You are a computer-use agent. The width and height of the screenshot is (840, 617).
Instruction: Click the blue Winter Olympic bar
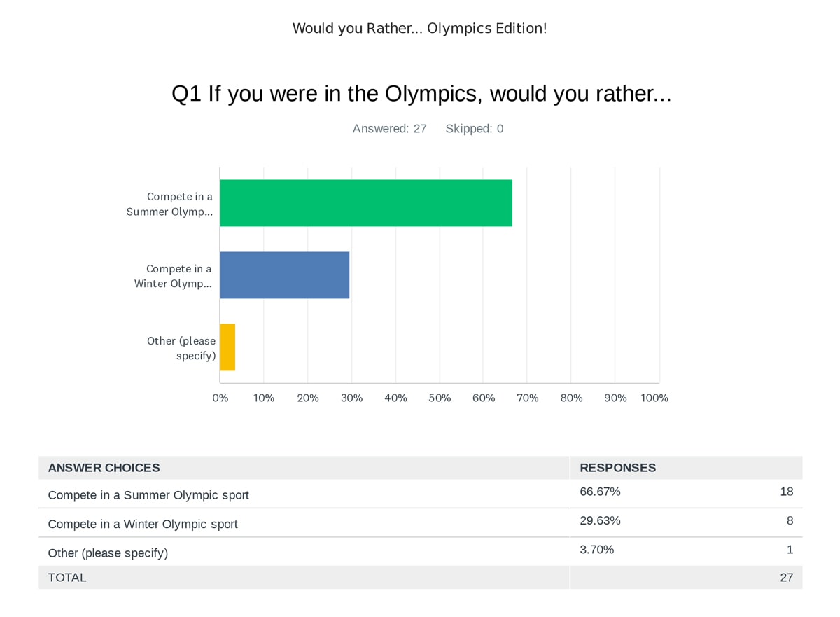point(285,275)
